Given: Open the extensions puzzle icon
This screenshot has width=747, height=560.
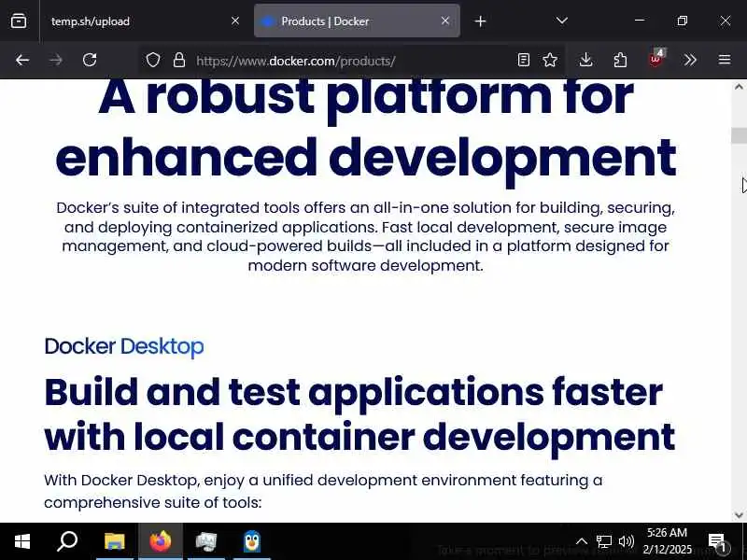Looking at the screenshot, I should click(x=620, y=60).
